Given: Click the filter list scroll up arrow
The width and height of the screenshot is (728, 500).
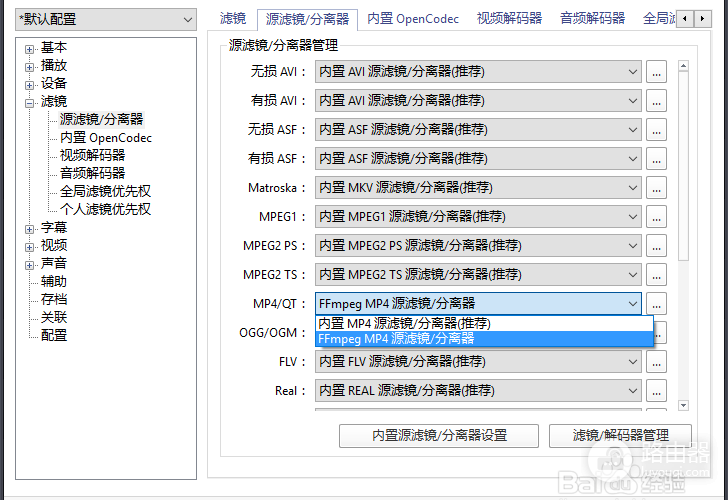Looking at the screenshot, I should click(x=683, y=66).
